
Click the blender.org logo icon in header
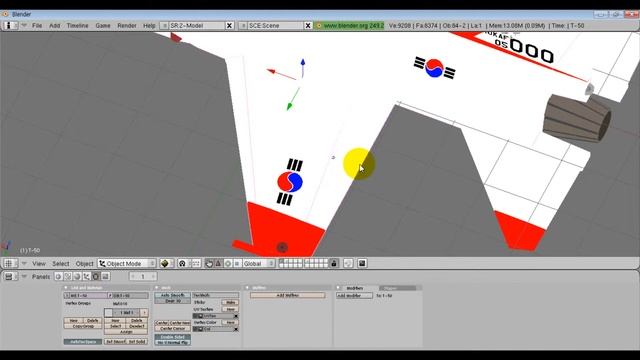pos(319,25)
